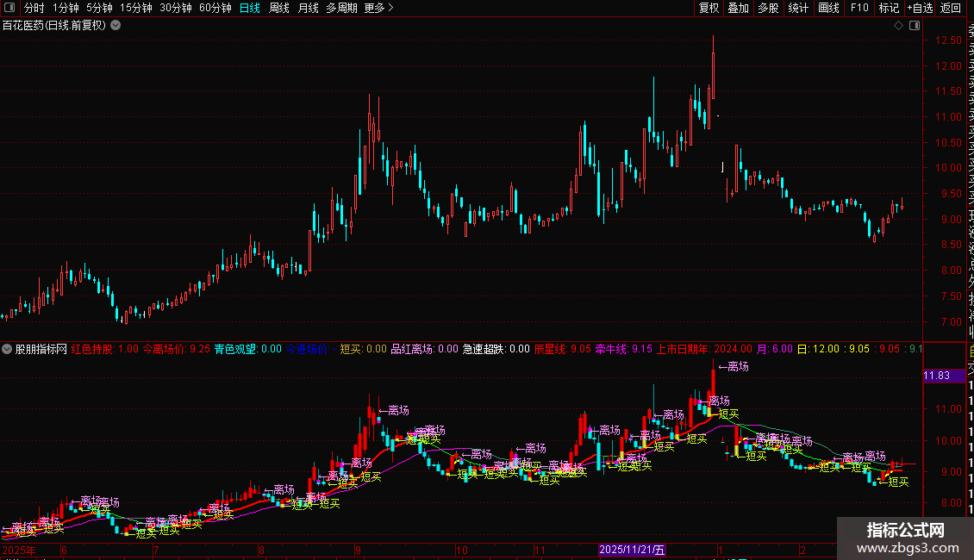Switch to 分时 intraday view

click(34, 8)
